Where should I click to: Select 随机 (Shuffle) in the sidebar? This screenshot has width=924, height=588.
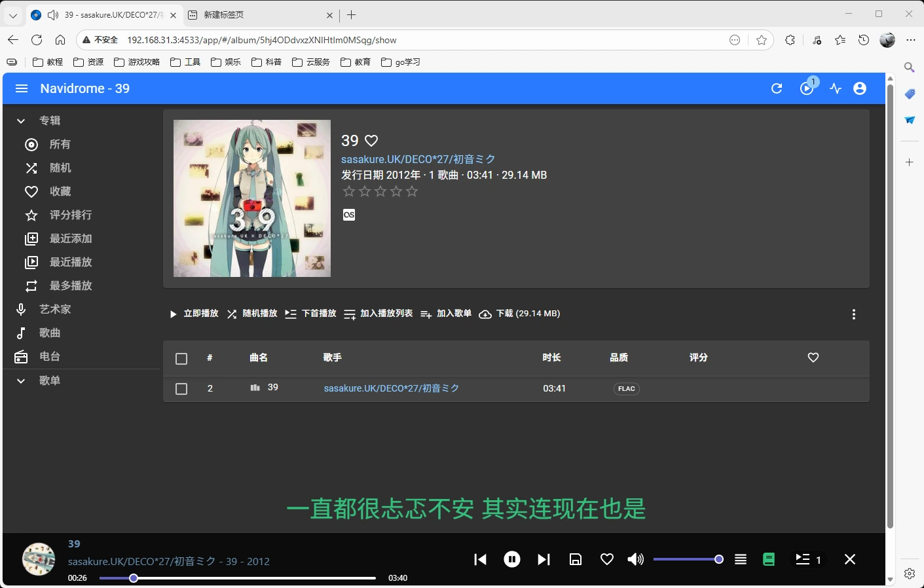(x=60, y=168)
